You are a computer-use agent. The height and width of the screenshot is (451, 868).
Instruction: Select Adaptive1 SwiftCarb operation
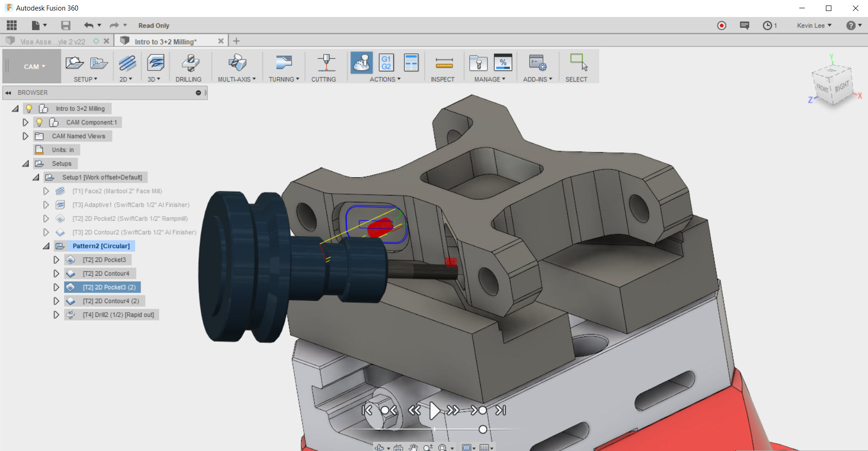131,205
